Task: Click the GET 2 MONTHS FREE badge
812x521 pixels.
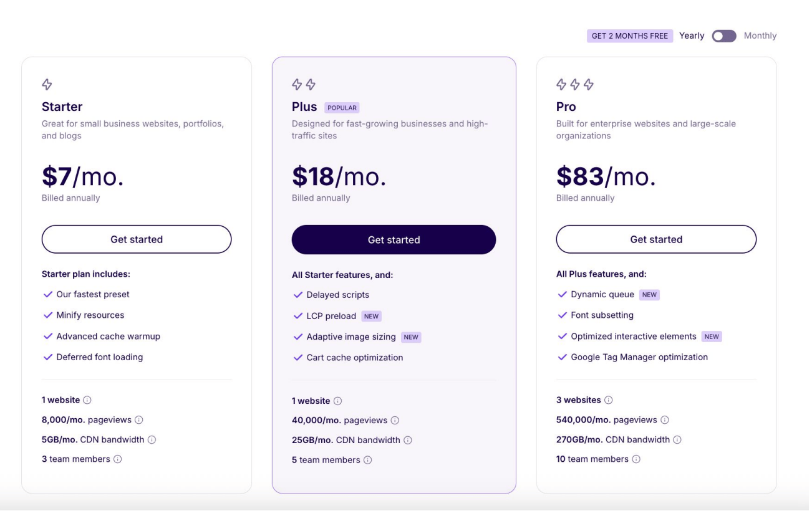Action: [x=629, y=36]
